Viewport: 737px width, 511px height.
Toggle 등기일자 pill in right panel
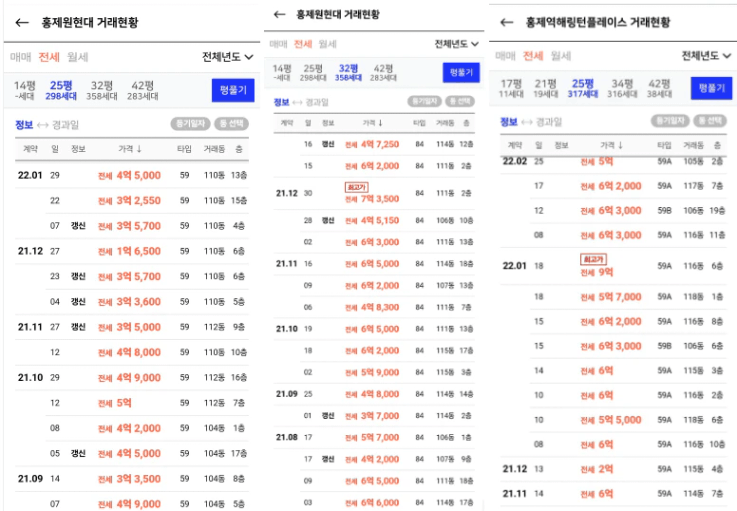tap(670, 121)
